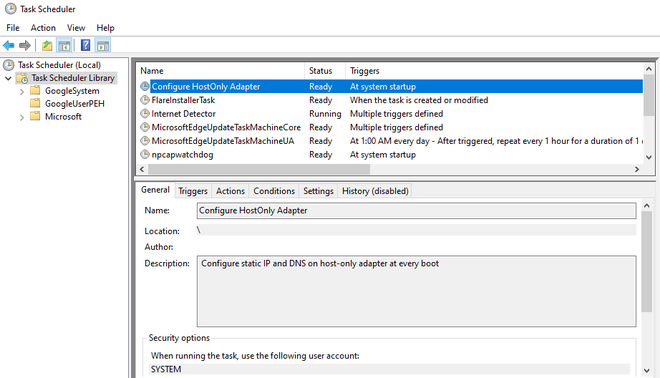
Task: Collapse the Task Scheduler Library node
Action: (8, 78)
